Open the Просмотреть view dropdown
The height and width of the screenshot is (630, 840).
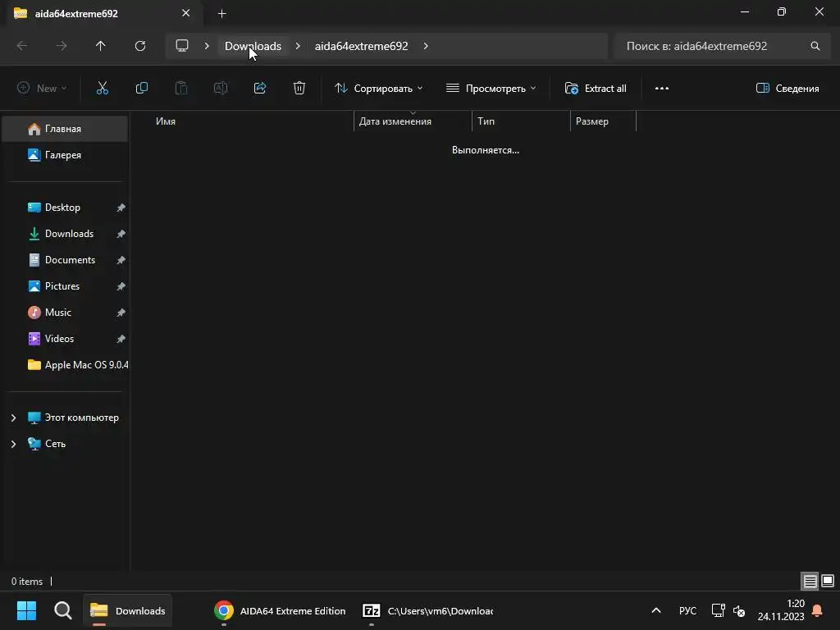[491, 89]
